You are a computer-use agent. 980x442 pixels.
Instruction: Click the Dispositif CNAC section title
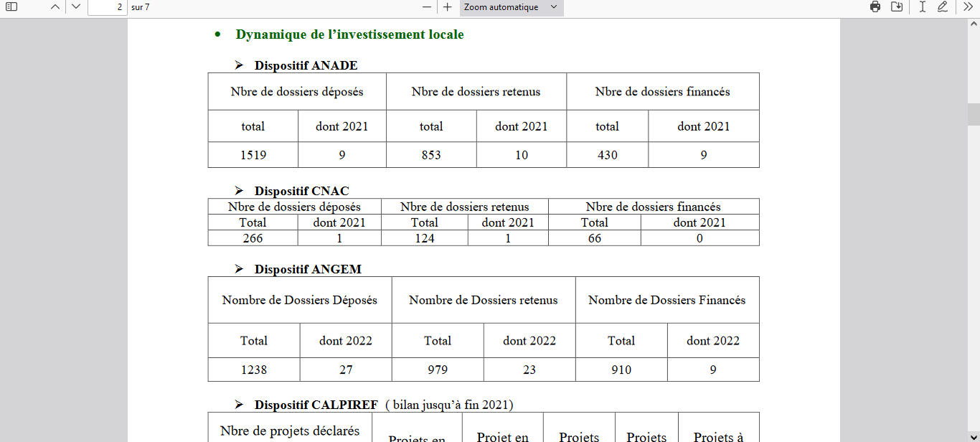(x=301, y=191)
